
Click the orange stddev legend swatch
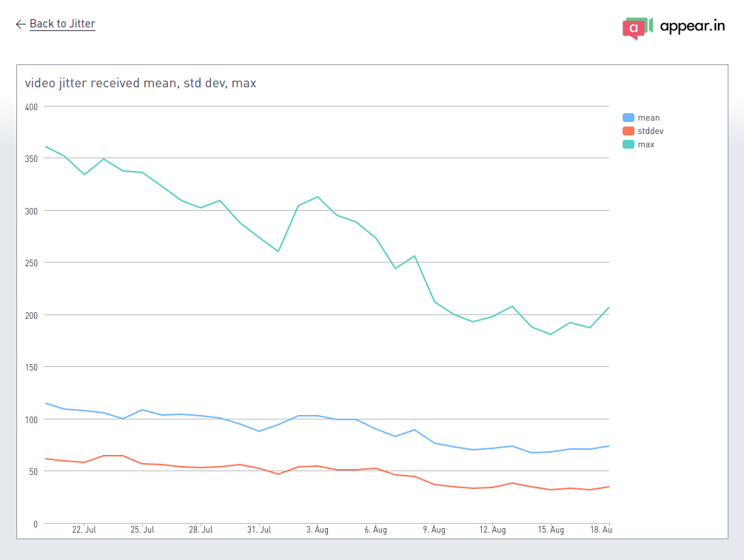(x=629, y=131)
